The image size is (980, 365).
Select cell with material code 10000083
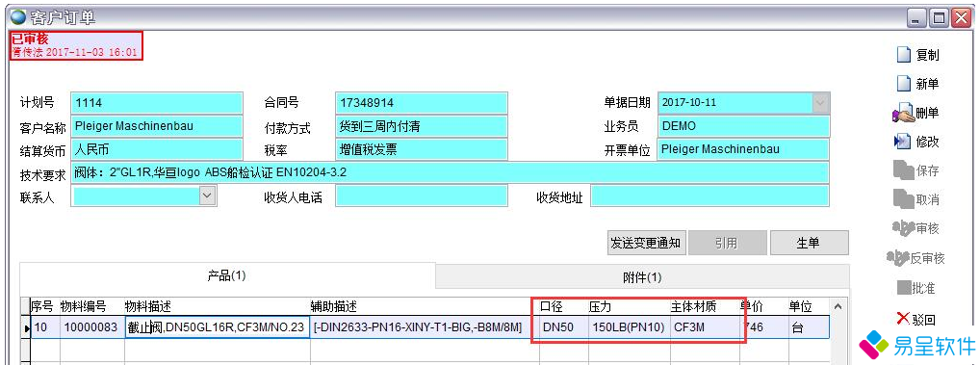pyautogui.click(x=91, y=326)
